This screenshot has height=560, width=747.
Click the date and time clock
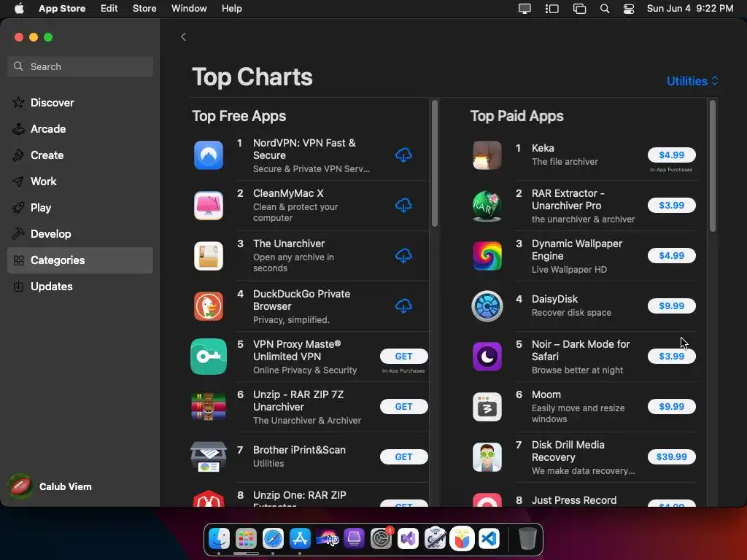pyautogui.click(x=690, y=9)
